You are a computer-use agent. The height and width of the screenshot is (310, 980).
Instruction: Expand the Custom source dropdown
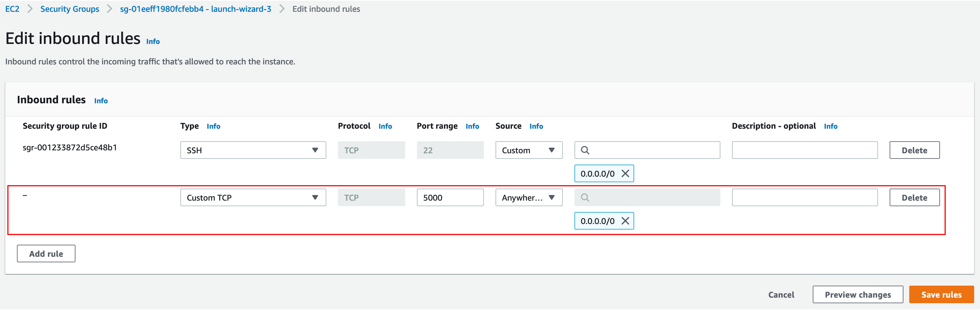(529, 150)
